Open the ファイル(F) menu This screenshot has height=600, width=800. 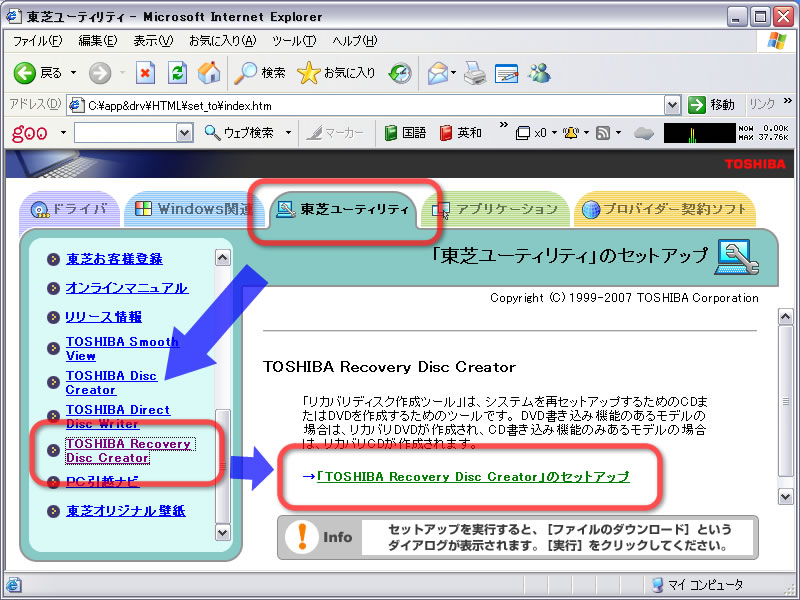pyautogui.click(x=37, y=41)
